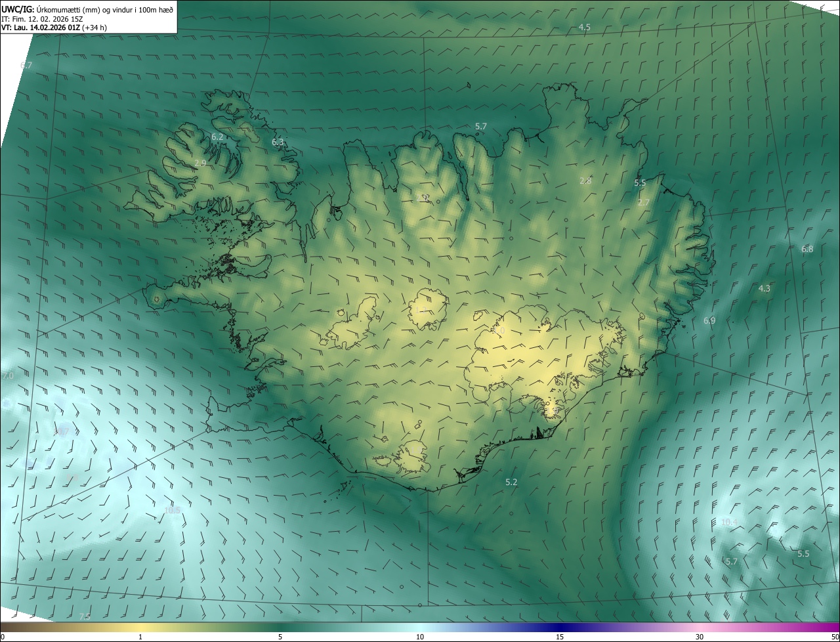Click the 6.8 value east of Iceland

coord(807,249)
